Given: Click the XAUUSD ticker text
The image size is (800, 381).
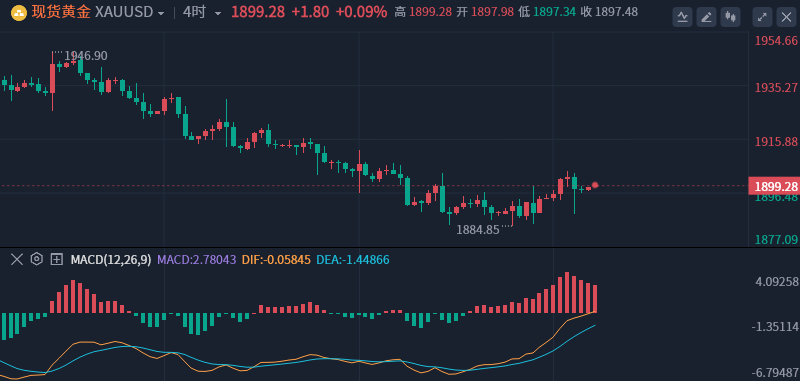Looking at the screenshot, I should pyautogui.click(x=124, y=13).
